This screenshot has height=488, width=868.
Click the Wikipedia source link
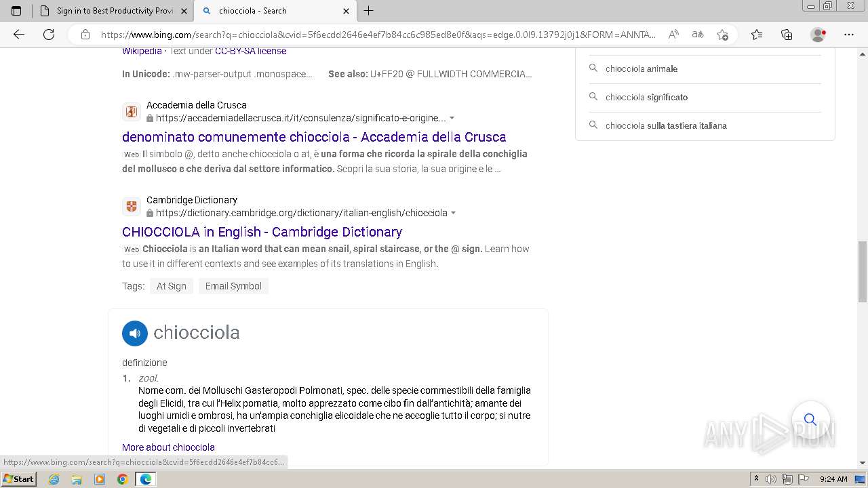[x=142, y=51]
